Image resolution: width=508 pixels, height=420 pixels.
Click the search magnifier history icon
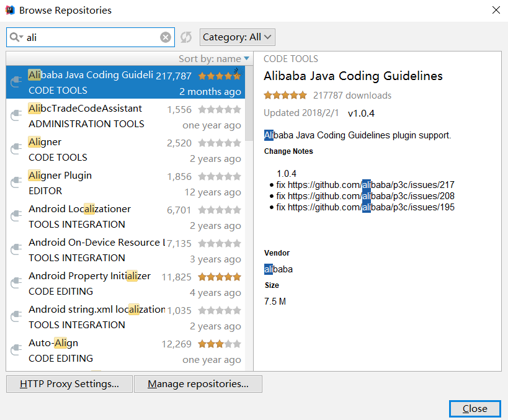click(16, 37)
